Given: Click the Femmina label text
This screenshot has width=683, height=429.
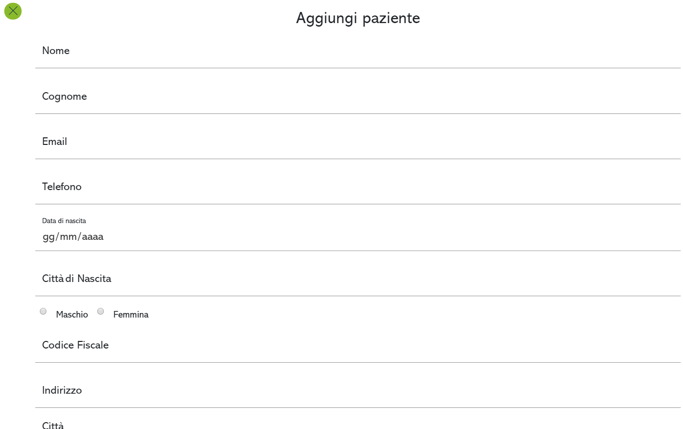Looking at the screenshot, I should pyautogui.click(x=131, y=314).
